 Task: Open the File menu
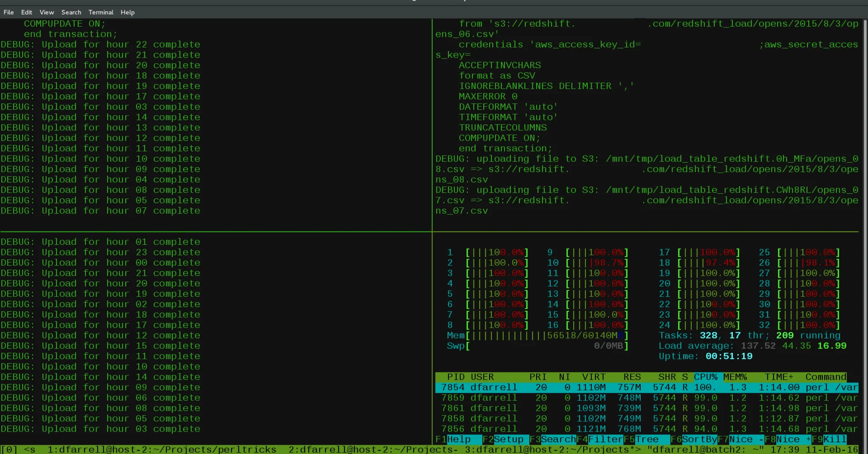click(9, 12)
